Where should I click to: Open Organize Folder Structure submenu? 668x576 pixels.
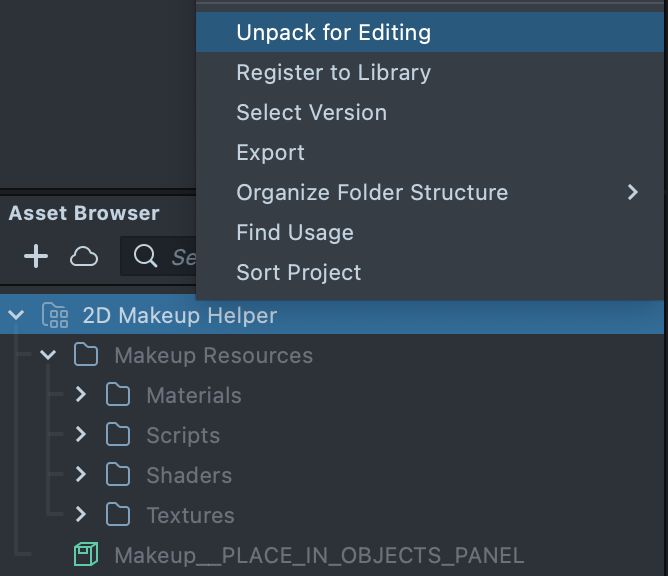[372, 193]
